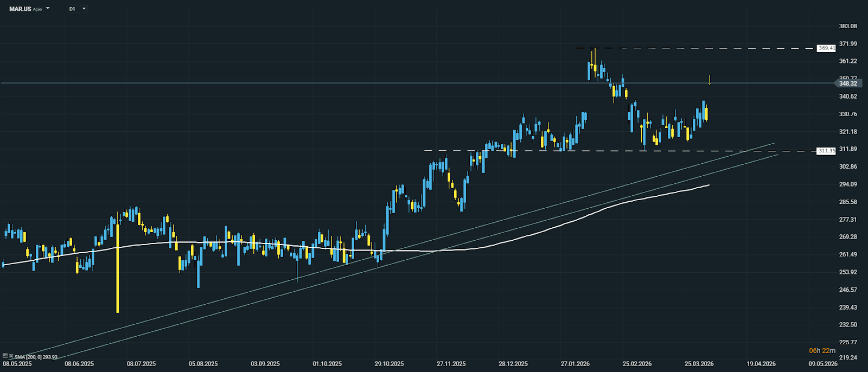Click the 08.07.2025 date on time axis
The width and height of the screenshot is (868, 372).
pyautogui.click(x=141, y=364)
